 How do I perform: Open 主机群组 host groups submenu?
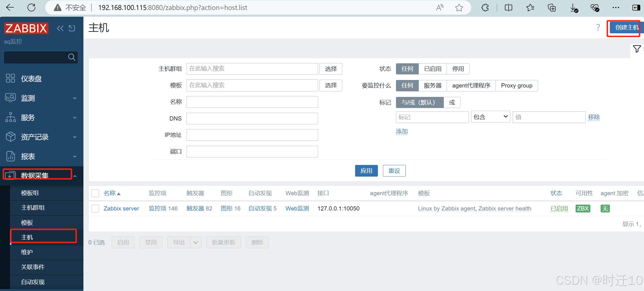[47, 208]
